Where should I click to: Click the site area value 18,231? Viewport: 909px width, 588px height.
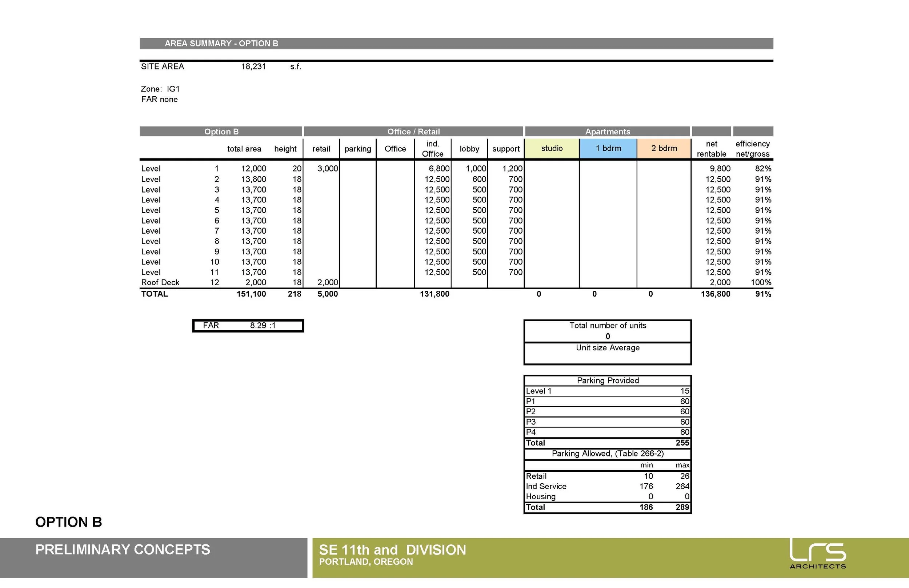click(253, 67)
